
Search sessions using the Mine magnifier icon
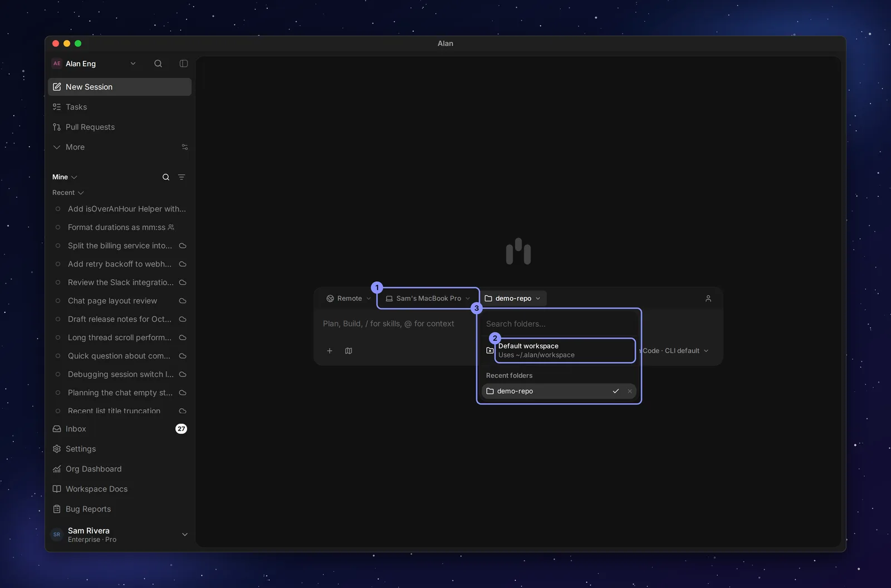(166, 177)
